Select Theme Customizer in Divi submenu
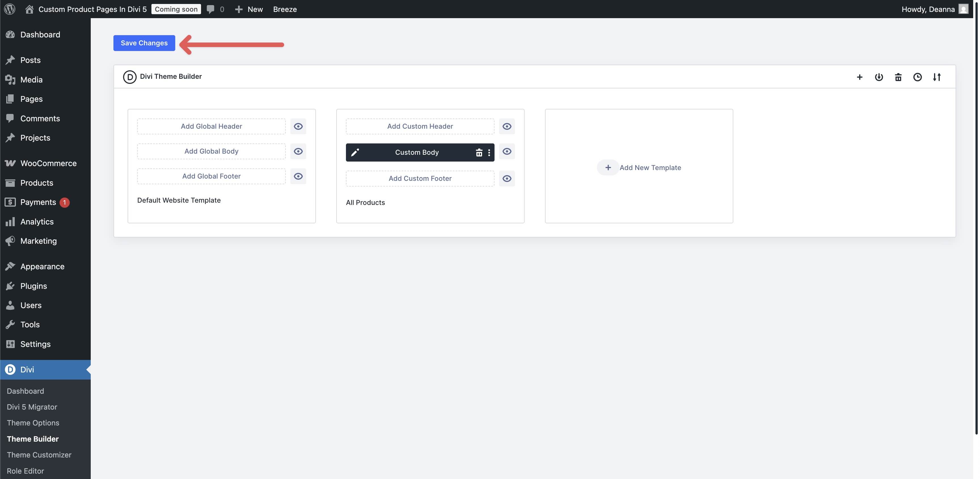980x479 pixels. click(39, 455)
